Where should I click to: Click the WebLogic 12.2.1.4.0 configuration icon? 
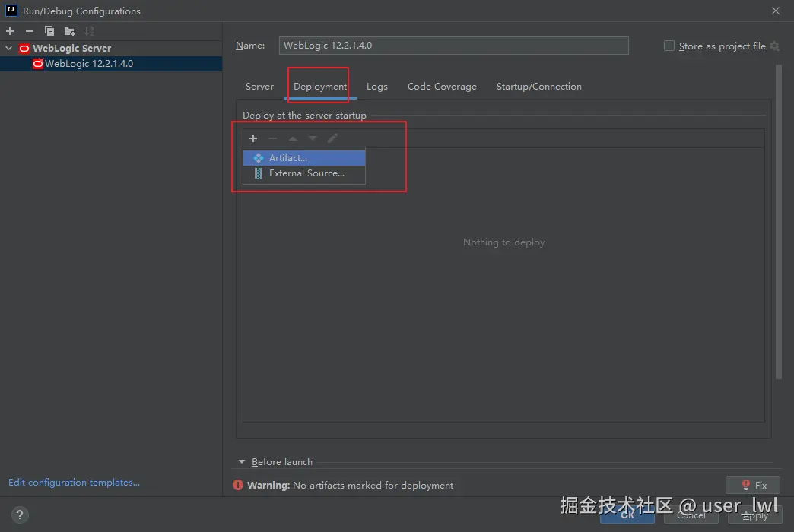tap(38, 63)
